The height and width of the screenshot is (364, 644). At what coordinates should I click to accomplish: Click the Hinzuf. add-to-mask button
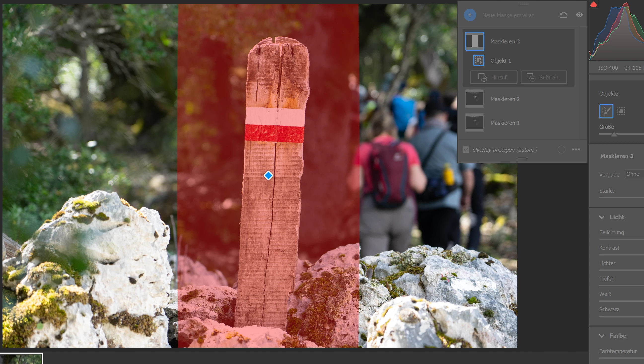(494, 77)
